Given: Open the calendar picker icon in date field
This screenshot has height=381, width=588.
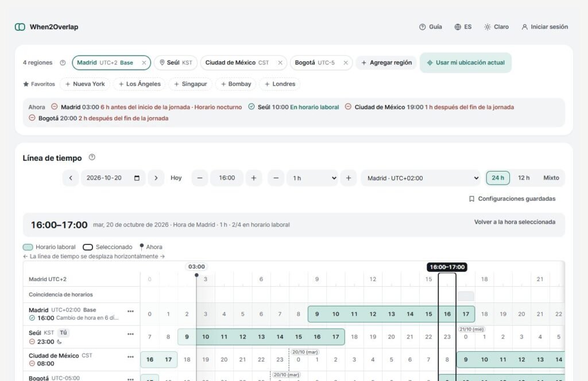Looking at the screenshot, I should tap(137, 178).
